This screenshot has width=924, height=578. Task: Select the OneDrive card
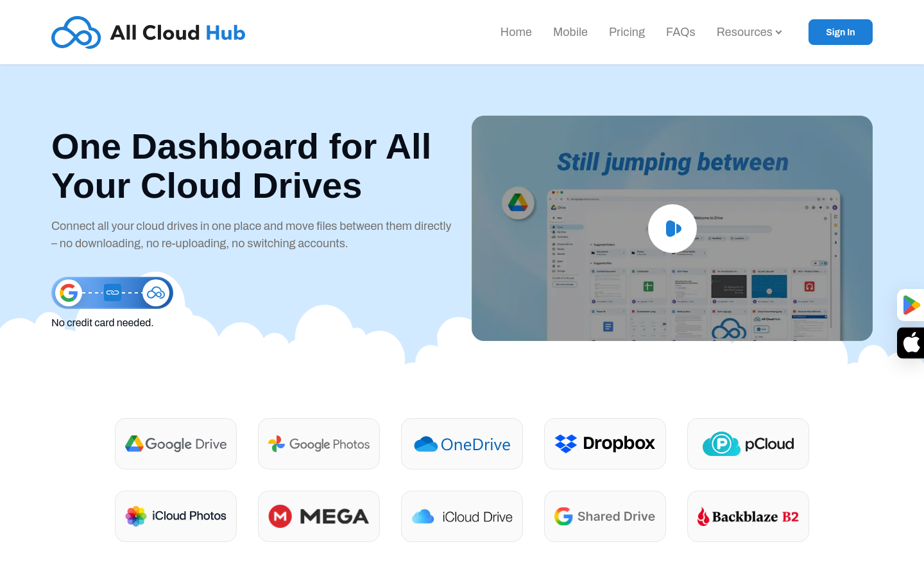[x=462, y=444]
